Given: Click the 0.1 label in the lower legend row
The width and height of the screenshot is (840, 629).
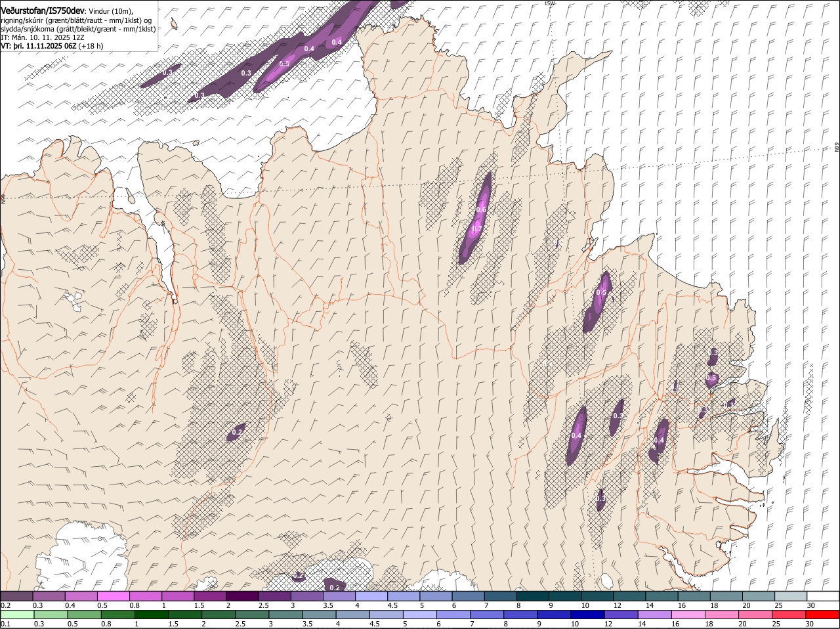Looking at the screenshot, I should [6, 624].
